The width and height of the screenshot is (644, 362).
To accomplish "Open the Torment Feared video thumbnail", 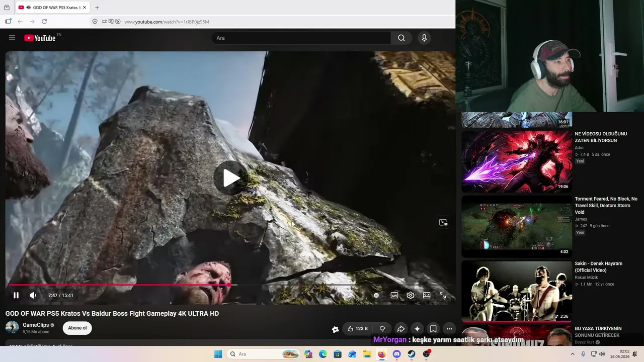I will click(x=517, y=226).
